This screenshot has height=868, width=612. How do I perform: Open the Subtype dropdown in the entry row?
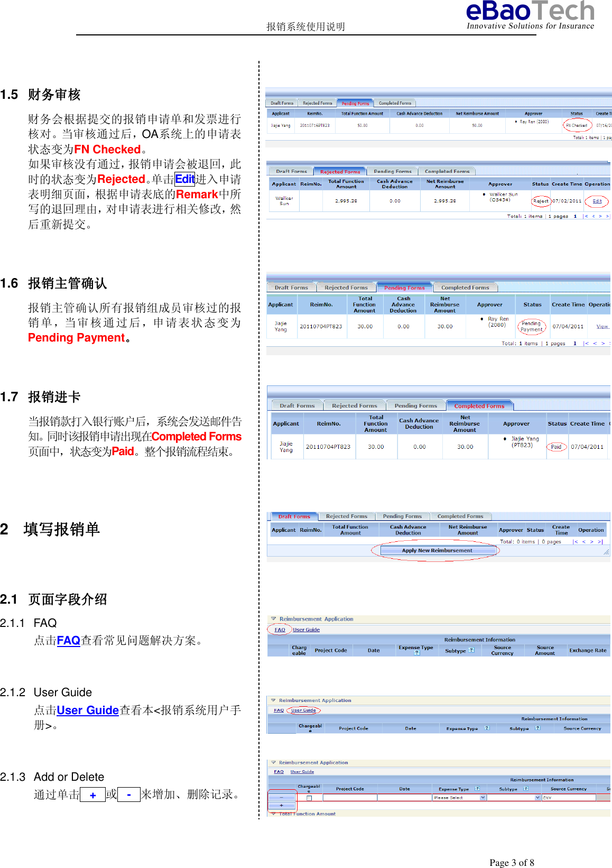tap(514, 798)
